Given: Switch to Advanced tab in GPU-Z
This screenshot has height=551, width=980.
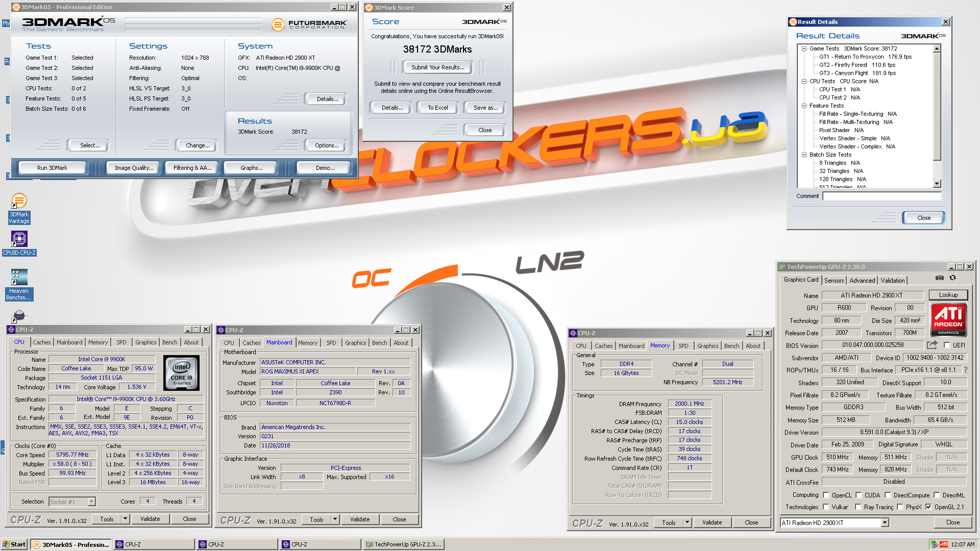Looking at the screenshot, I should pos(862,281).
